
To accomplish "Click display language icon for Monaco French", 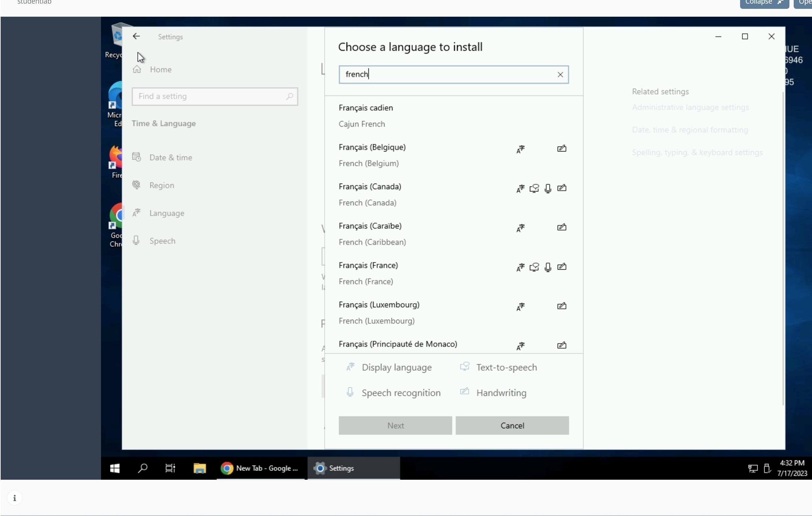I will coord(520,346).
